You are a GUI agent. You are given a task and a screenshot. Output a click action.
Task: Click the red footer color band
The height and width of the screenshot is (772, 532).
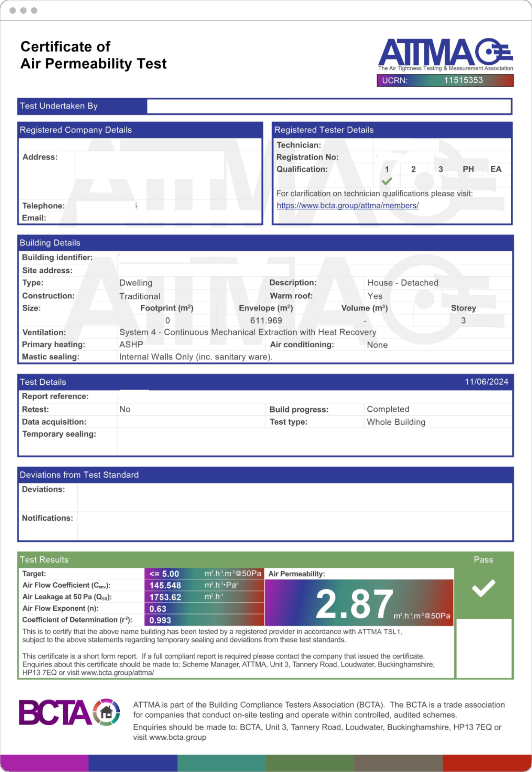[x=487, y=763]
